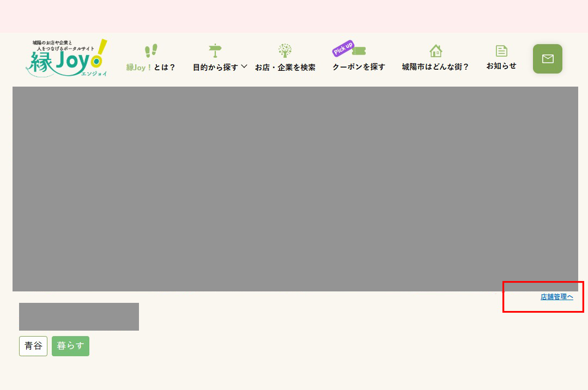This screenshot has height=390, width=588.
Task: Select お店・企業を検索 in the navigation
Action: pos(286,67)
